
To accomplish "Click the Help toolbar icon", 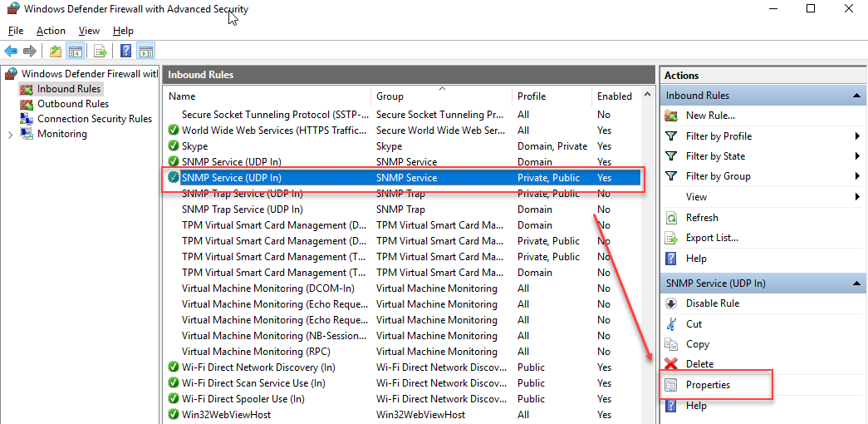I will 125,51.
